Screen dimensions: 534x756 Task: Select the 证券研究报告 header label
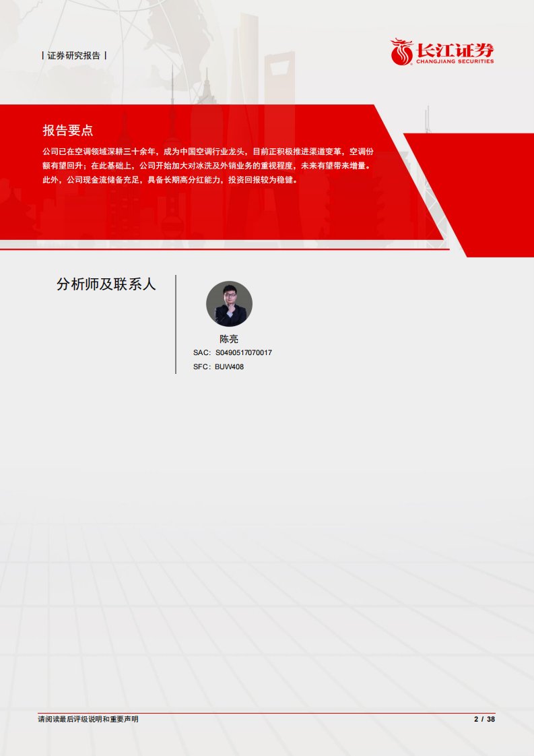[74, 56]
